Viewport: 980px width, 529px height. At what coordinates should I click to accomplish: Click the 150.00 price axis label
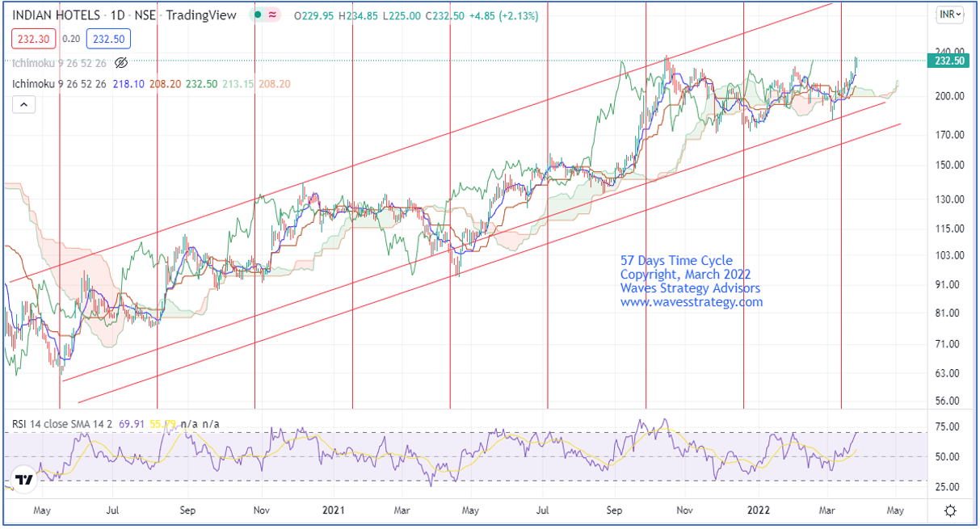(950, 165)
